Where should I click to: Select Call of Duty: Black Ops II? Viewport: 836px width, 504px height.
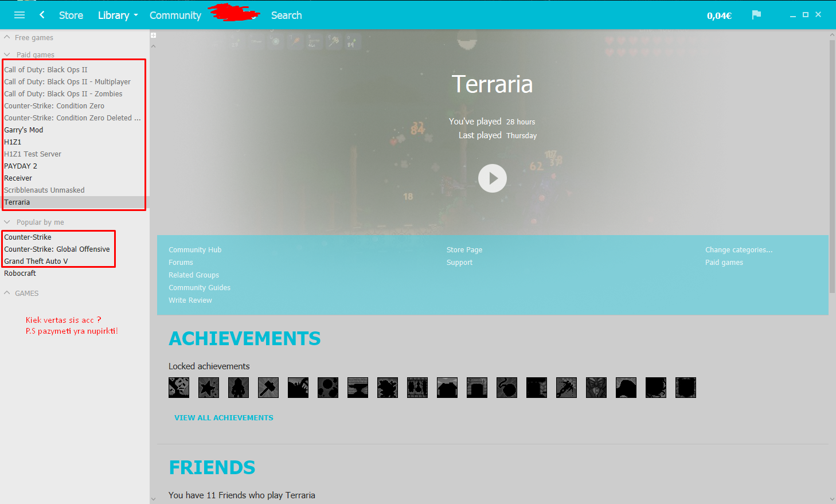click(x=46, y=70)
